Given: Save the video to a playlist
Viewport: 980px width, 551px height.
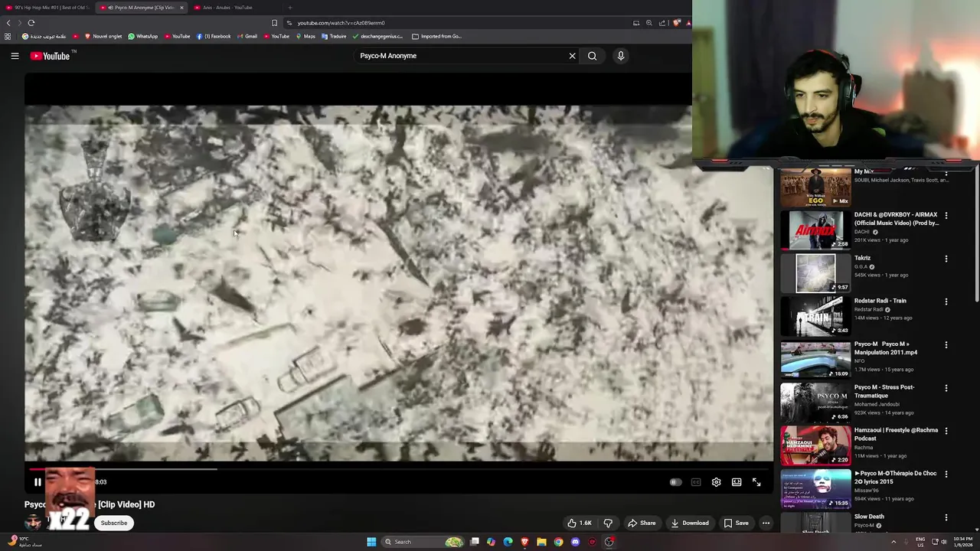Looking at the screenshot, I should tap(736, 523).
